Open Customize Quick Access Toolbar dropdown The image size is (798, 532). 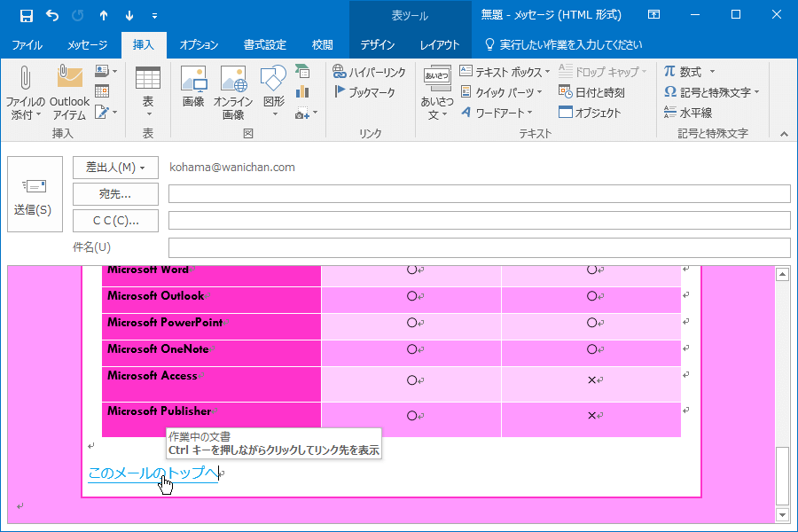coord(154,16)
